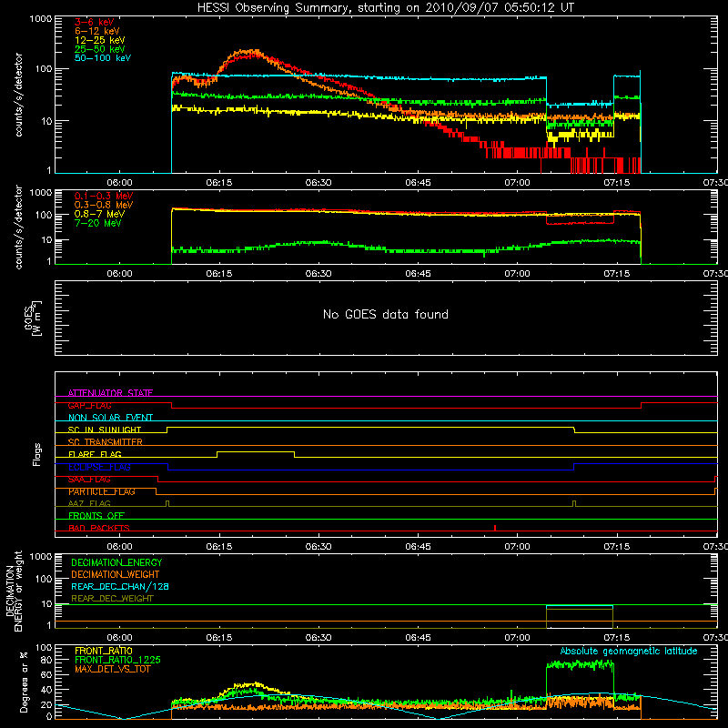Click the 06:30 tick label under the MeV plot
The height and width of the screenshot is (728, 728).
point(318,274)
